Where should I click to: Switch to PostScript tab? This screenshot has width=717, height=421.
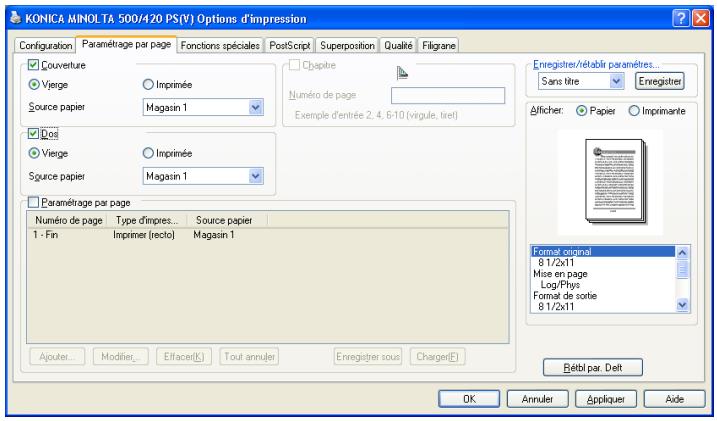coord(289,46)
